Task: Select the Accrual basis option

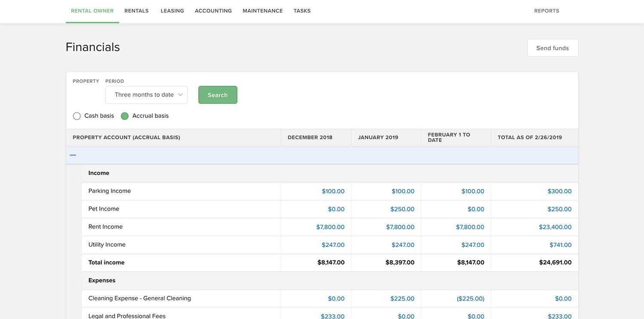Action: 125,116
